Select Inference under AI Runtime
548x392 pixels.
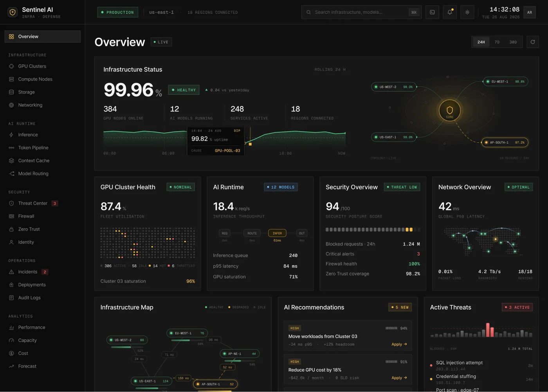pos(42,135)
